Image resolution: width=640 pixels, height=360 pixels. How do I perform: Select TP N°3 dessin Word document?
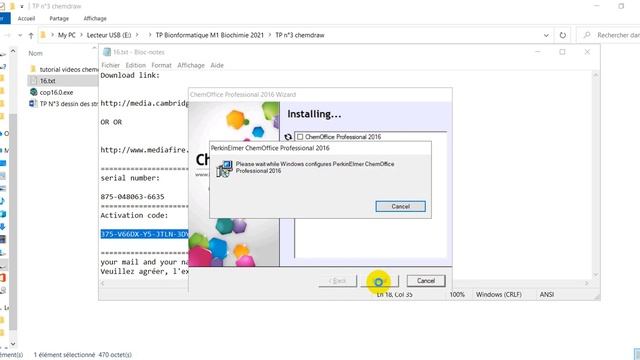click(69, 104)
